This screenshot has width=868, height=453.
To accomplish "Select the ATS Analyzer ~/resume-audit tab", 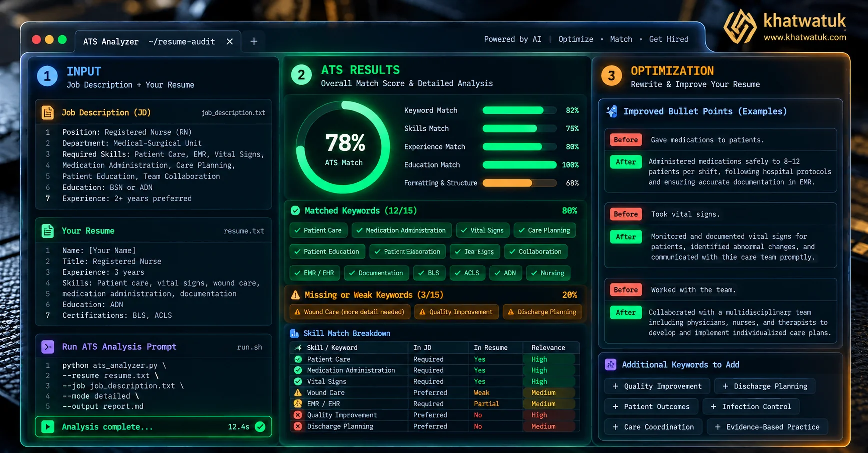I will (158, 42).
